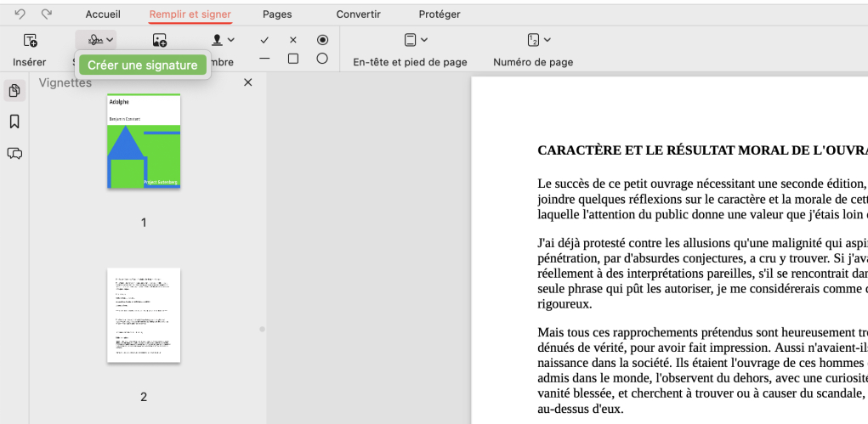Image resolution: width=868 pixels, height=424 pixels.
Task: Click the insert image icon
Action: click(159, 40)
